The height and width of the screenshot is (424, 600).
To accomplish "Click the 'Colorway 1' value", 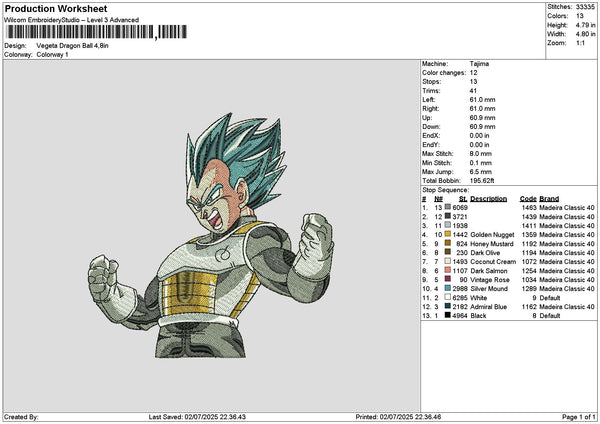I will tap(52, 55).
